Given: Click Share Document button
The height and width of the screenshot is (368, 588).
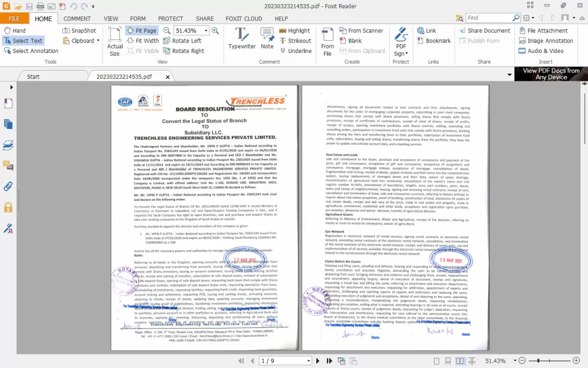Looking at the screenshot, I should [485, 31].
